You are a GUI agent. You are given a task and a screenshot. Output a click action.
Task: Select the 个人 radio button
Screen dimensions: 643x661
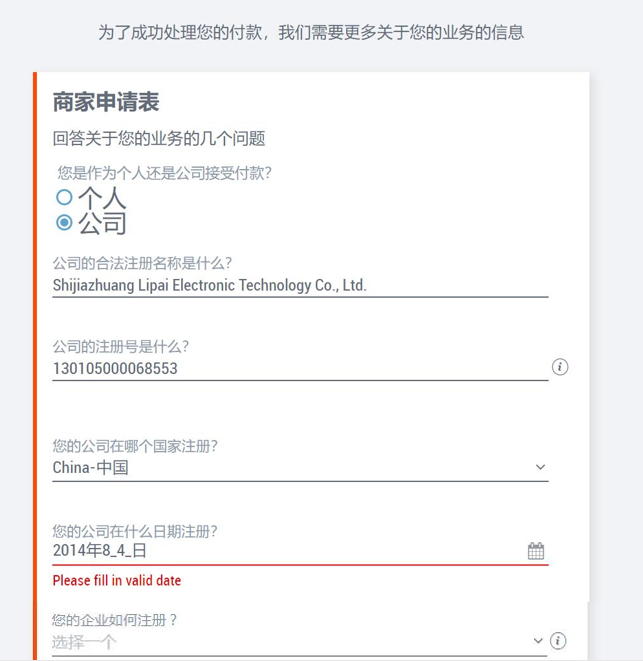[x=65, y=197]
